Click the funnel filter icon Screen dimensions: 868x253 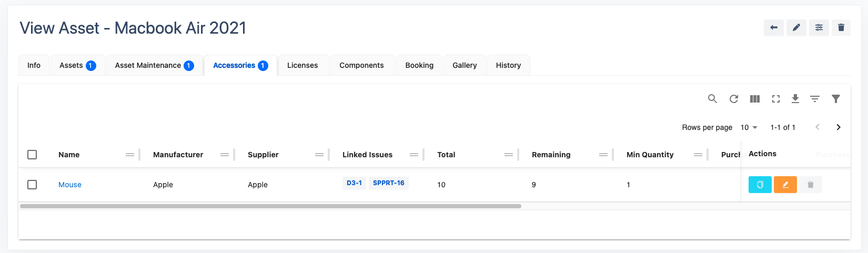click(835, 99)
